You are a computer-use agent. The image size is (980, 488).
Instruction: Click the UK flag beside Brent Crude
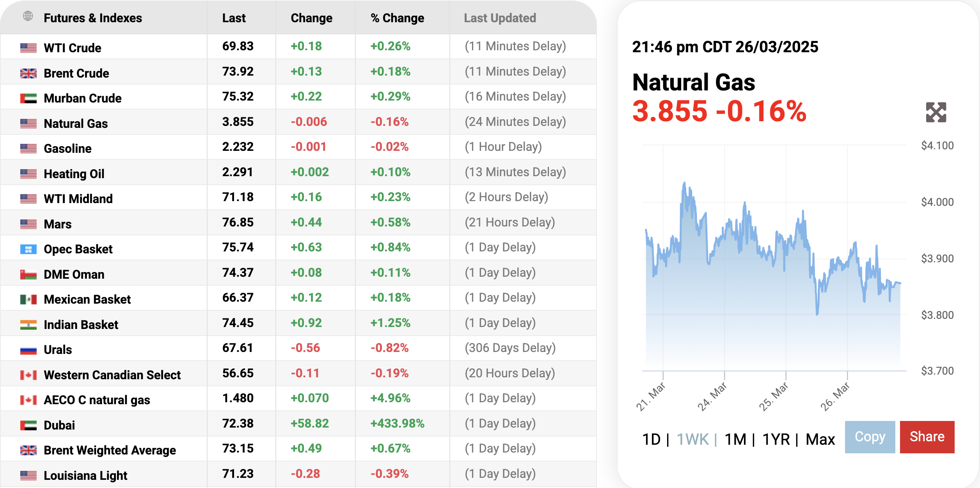(x=28, y=73)
